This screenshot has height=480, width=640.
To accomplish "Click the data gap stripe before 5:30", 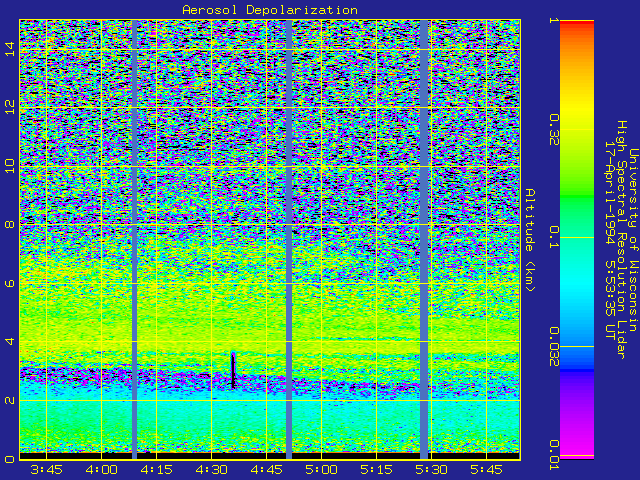I will [x=424, y=240].
